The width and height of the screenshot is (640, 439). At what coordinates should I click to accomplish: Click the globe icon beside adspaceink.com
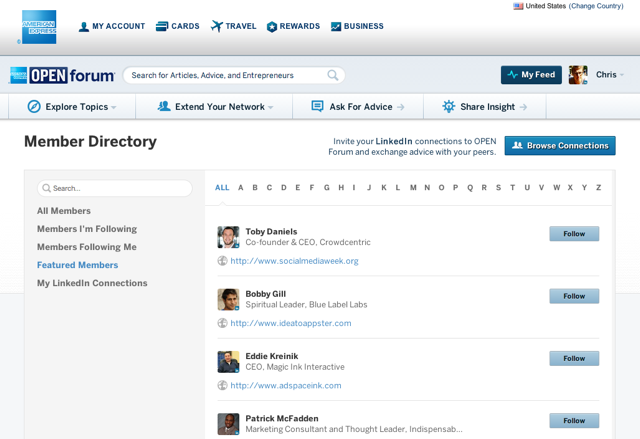[223, 385]
